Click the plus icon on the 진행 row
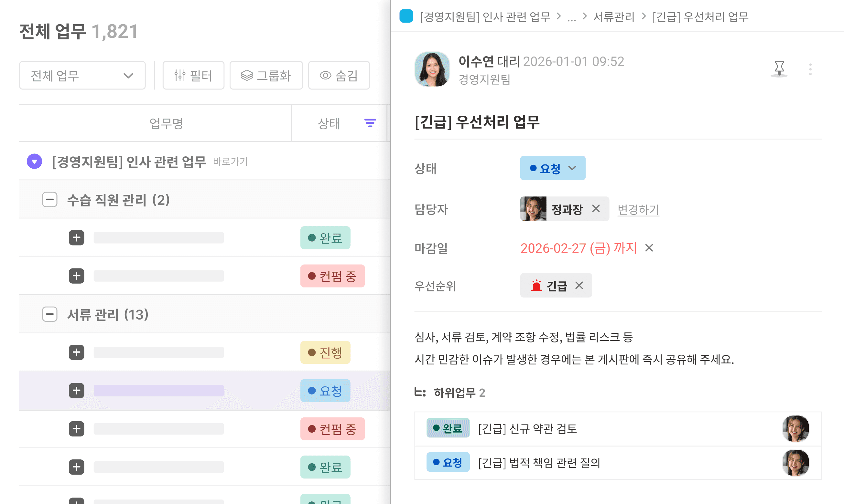844x504 pixels. [x=77, y=352]
